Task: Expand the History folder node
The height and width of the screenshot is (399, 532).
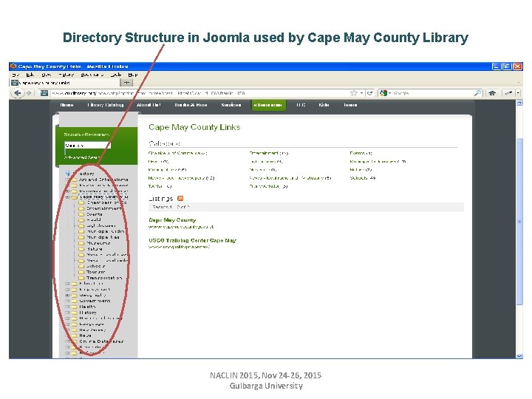Action: pyautogui.click(x=67, y=312)
